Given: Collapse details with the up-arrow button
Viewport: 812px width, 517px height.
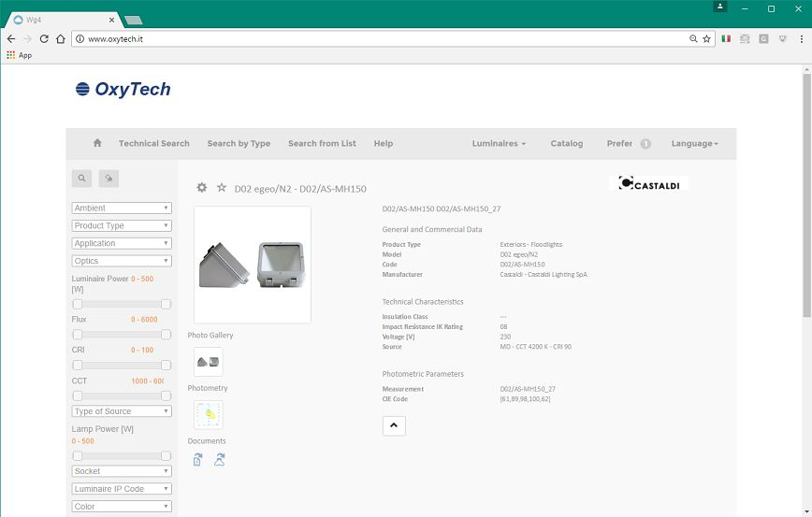Looking at the screenshot, I should tap(394, 425).
